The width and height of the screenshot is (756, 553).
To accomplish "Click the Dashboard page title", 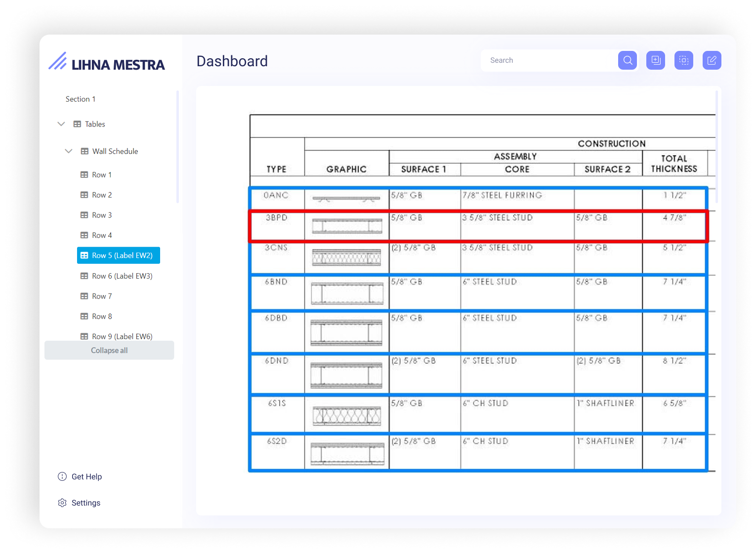I will pyautogui.click(x=232, y=61).
